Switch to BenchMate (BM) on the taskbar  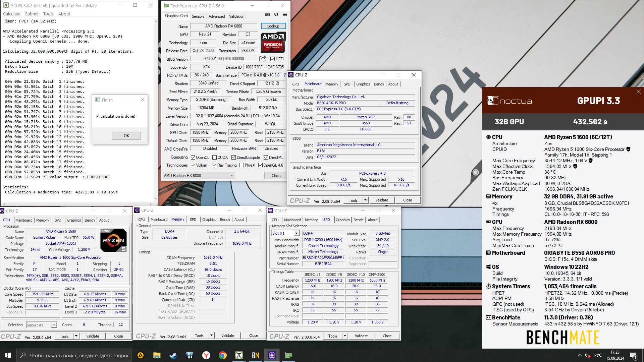coord(256,355)
